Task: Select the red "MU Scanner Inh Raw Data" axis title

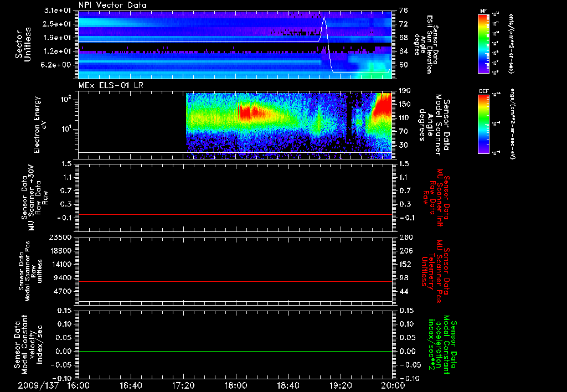Action: [x=437, y=198]
